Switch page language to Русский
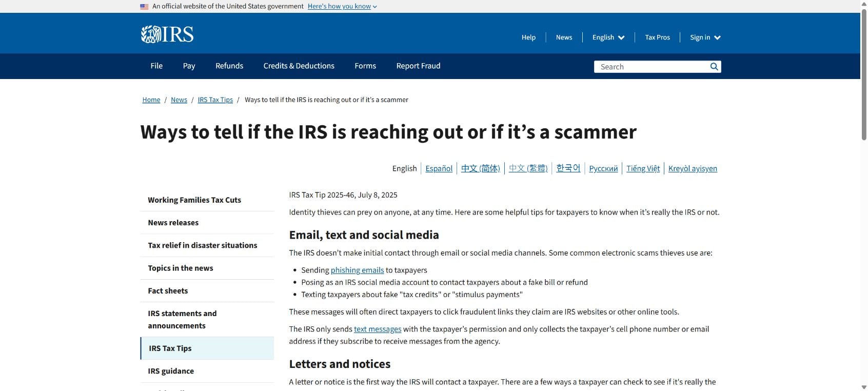This screenshot has width=868, height=391. click(603, 168)
